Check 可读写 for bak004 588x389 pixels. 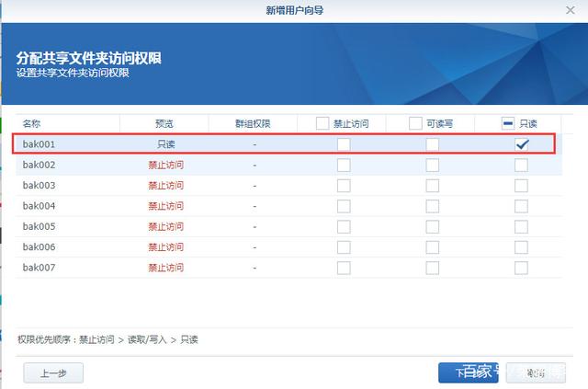(432, 206)
